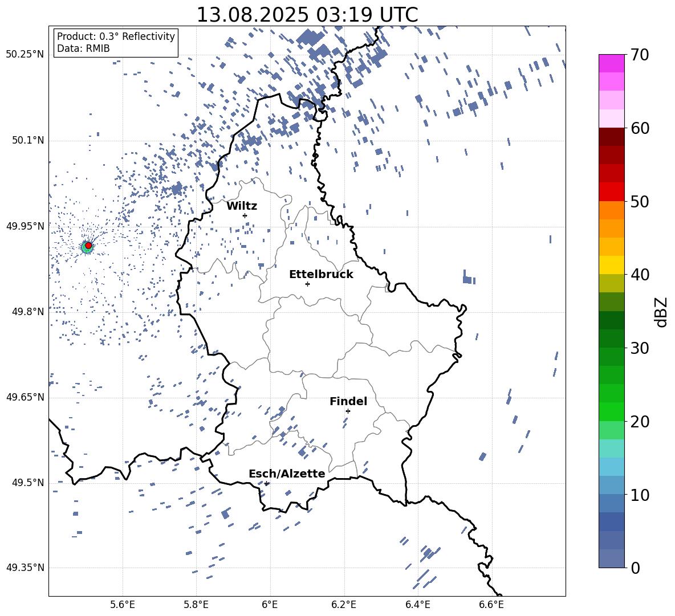Click the Ettelbruck location cross marker

(307, 284)
